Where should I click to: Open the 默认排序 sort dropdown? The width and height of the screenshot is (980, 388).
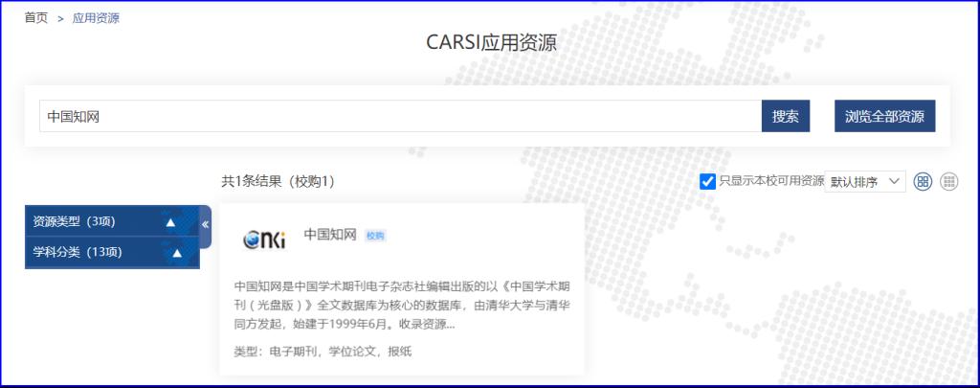point(864,181)
